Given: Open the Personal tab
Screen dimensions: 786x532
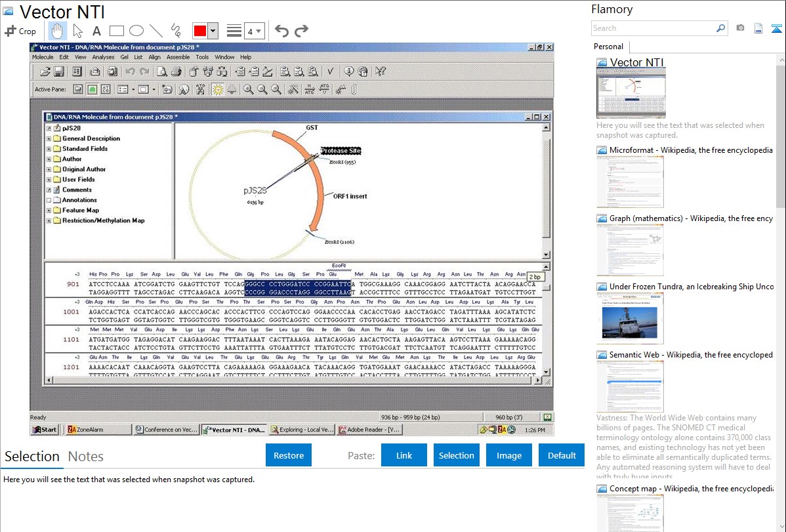Looking at the screenshot, I should [x=608, y=47].
